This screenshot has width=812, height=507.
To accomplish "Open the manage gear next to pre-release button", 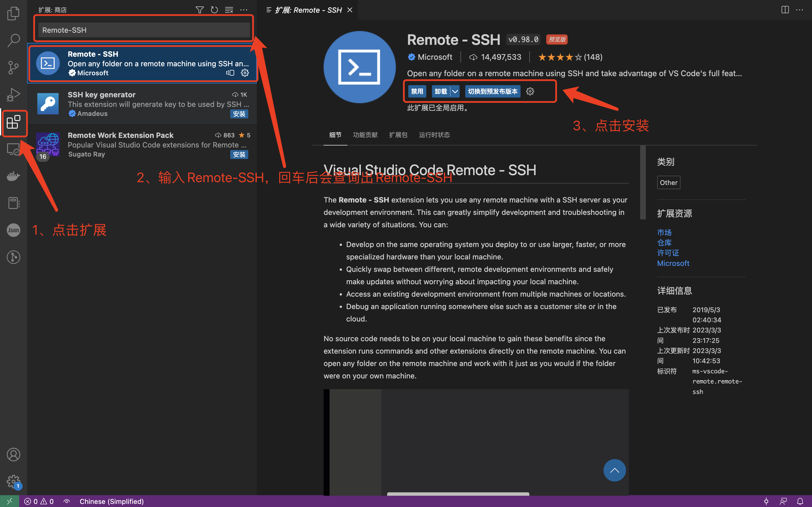I will coord(530,91).
